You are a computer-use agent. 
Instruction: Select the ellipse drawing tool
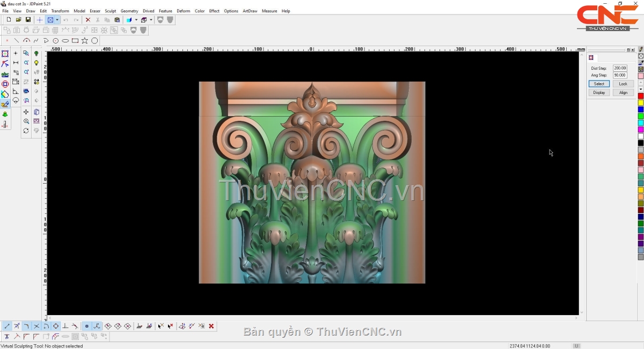(x=65, y=41)
